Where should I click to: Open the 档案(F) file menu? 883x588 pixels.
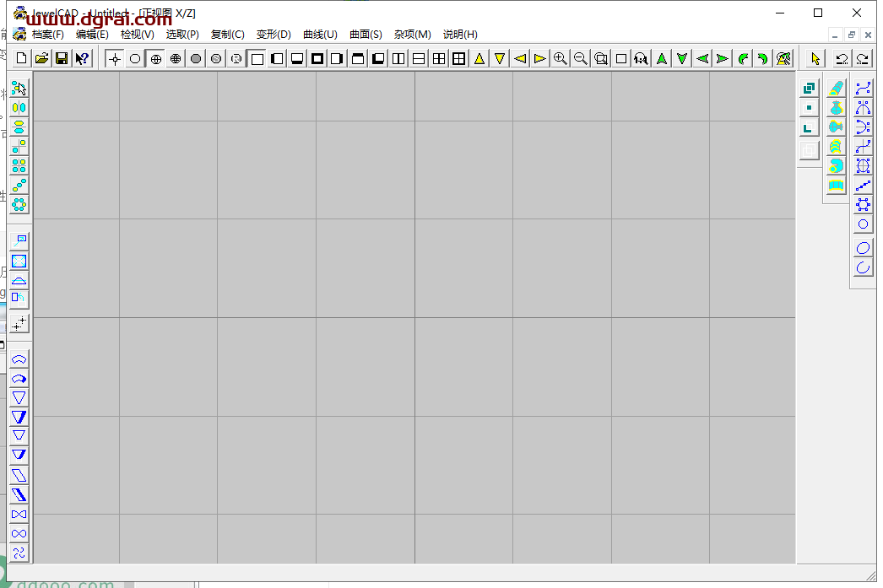pyautogui.click(x=48, y=35)
